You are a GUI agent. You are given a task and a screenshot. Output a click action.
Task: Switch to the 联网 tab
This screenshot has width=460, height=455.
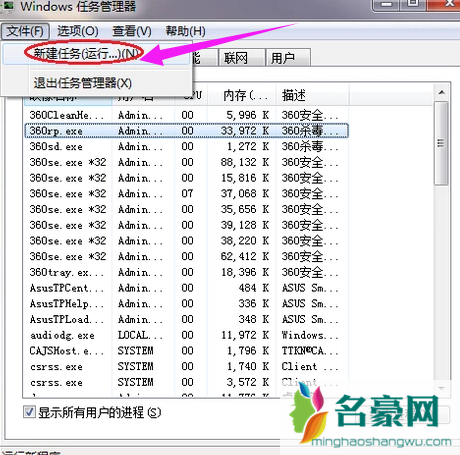[242, 58]
